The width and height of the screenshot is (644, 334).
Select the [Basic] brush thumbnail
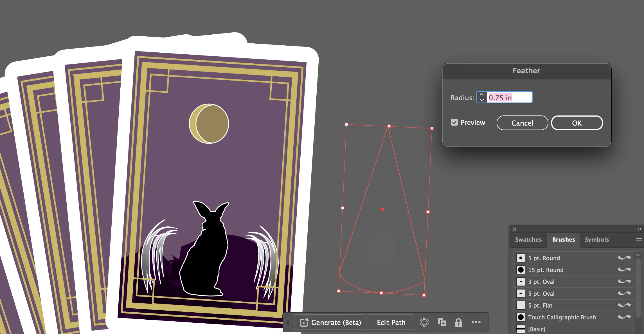(x=521, y=329)
